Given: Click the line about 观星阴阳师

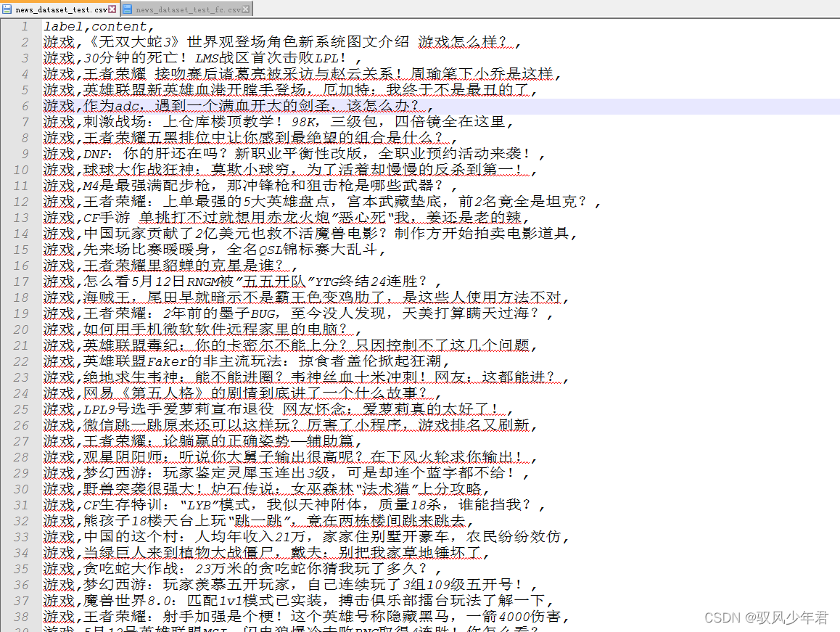Looking at the screenshot, I should (x=290, y=457).
